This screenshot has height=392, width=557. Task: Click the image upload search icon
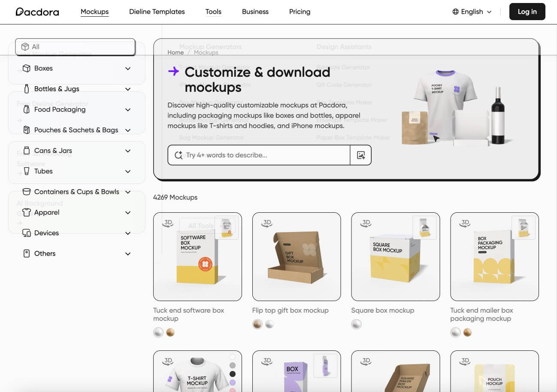click(x=360, y=155)
